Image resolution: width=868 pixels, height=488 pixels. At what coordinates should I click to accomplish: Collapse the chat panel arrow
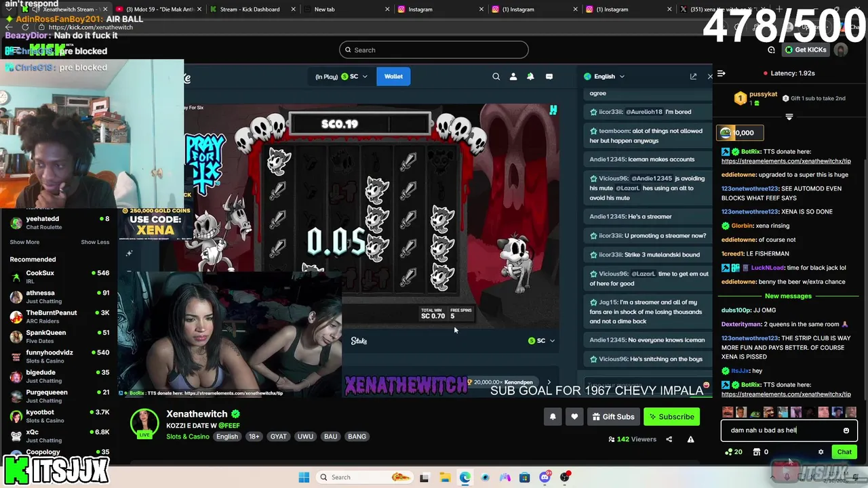pos(722,73)
